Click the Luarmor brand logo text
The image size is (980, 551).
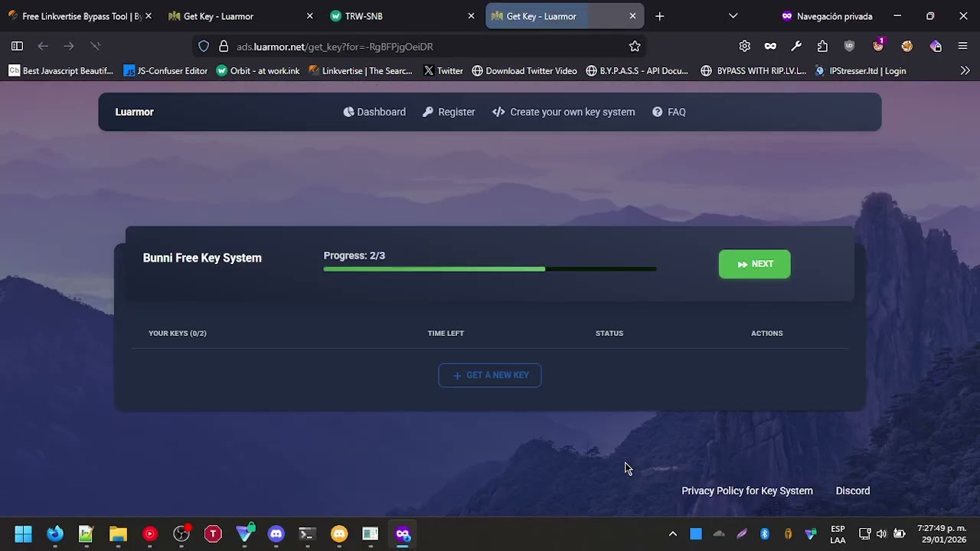tap(135, 112)
